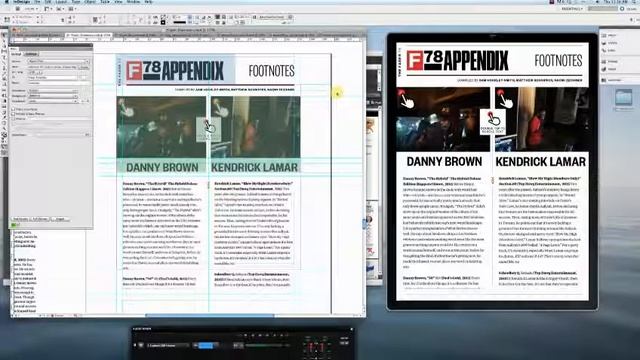This screenshot has height=360, width=640.
Task: Tick the second checkbox in the dialog
Action: (x=13, y=114)
